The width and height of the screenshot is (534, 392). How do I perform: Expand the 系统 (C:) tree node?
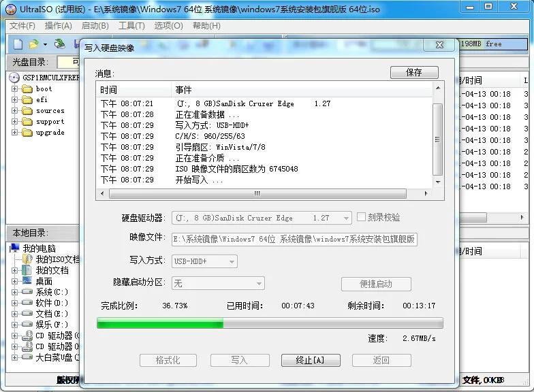point(14,292)
